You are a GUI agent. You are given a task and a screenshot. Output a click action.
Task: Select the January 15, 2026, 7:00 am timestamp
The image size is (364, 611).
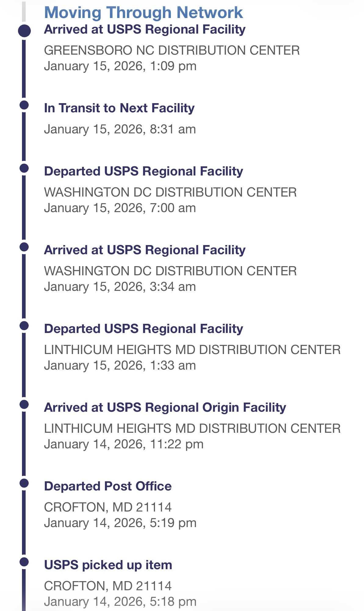click(x=120, y=208)
